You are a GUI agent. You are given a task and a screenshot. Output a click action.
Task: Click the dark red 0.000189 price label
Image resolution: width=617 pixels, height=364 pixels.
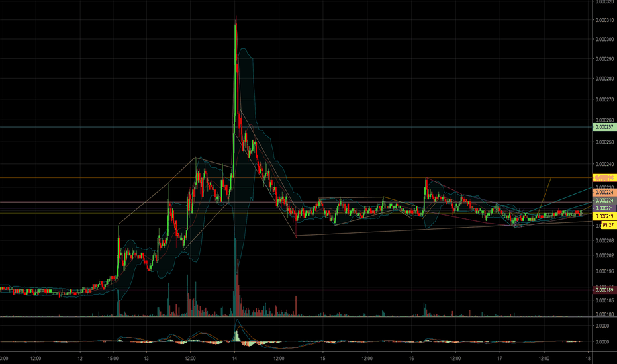(x=604, y=290)
